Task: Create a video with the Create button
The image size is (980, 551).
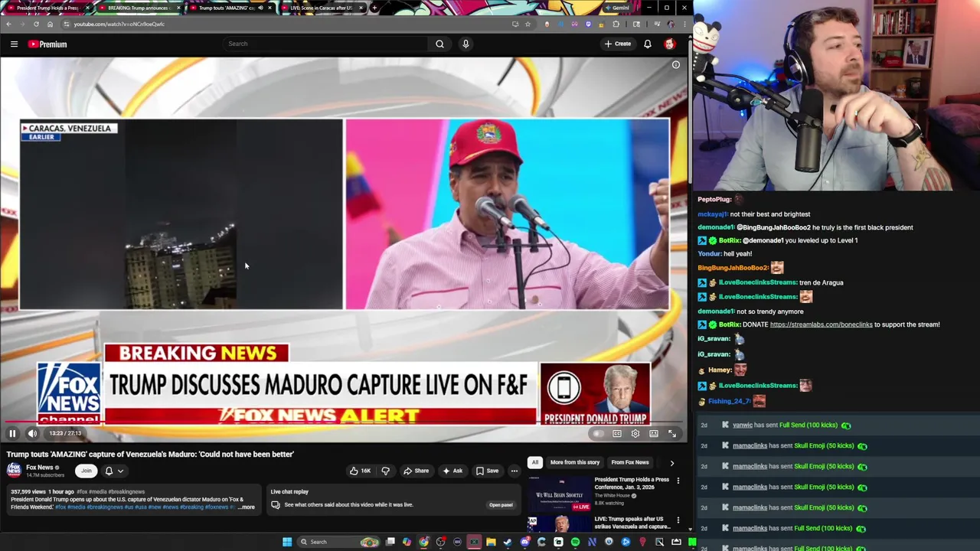Action: [x=618, y=44]
